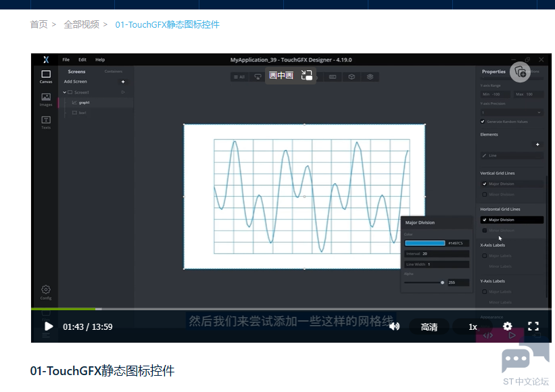Open the Images sidebar icon

pyautogui.click(x=46, y=99)
